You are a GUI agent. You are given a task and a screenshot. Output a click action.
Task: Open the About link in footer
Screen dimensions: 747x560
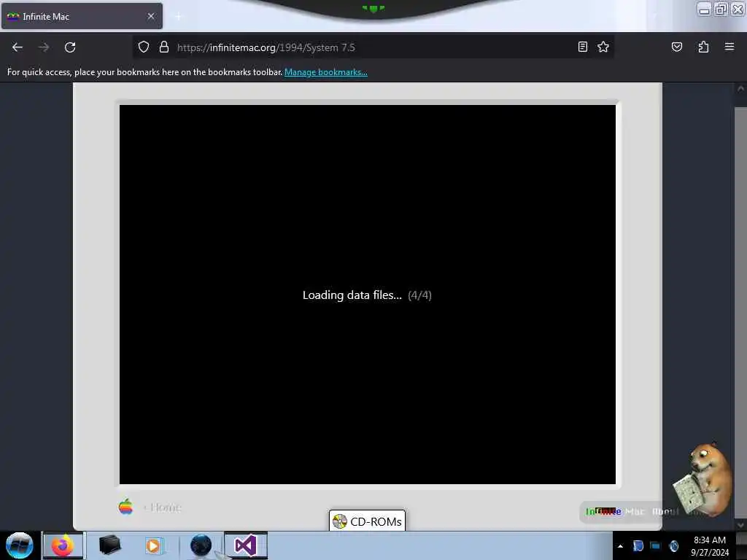click(665, 511)
